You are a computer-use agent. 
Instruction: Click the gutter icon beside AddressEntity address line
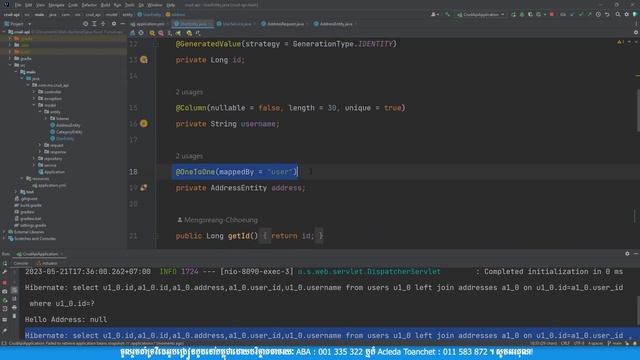pyautogui.click(x=144, y=187)
